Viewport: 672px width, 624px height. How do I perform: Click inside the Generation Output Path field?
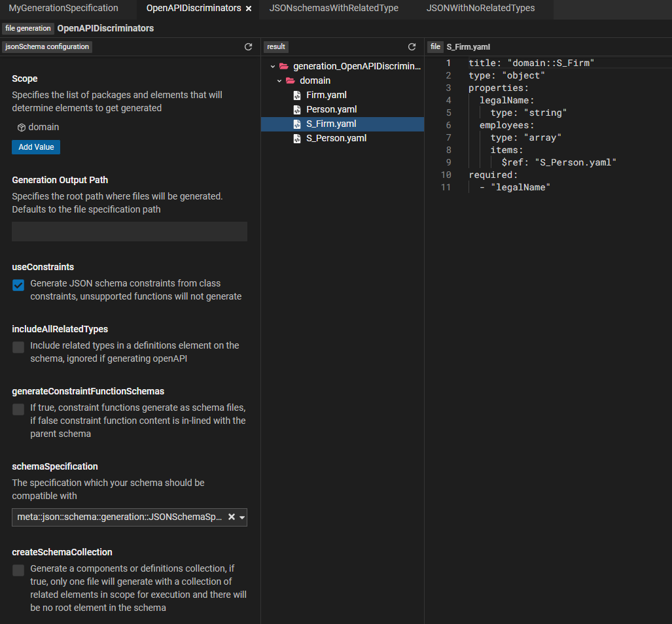click(129, 232)
